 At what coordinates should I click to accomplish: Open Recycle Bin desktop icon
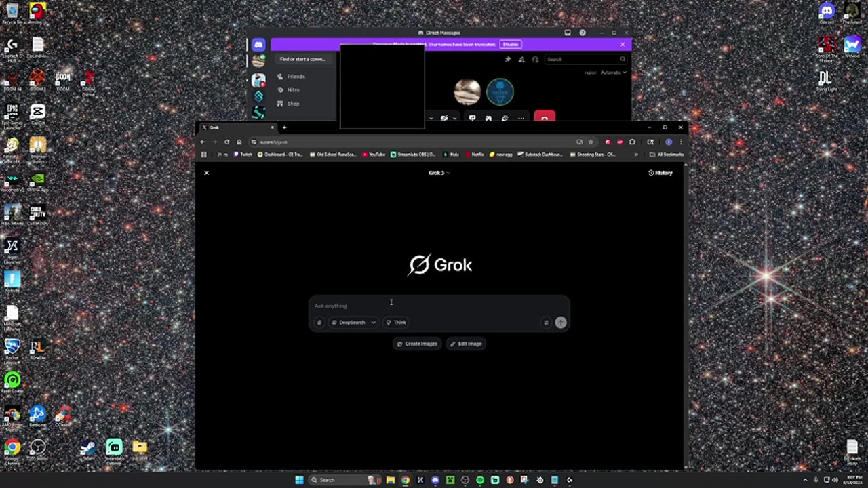tap(12, 14)
